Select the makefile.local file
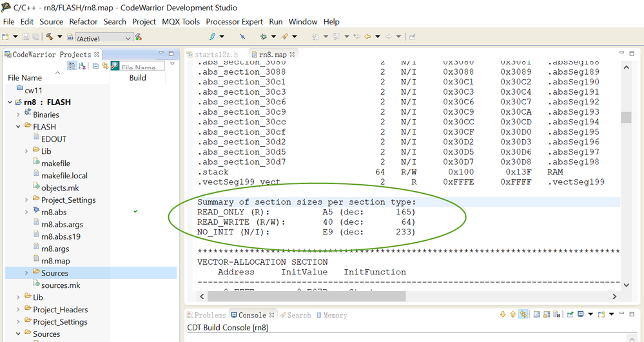The width and height of the screenshot is (644, 342). click(64, 176)
